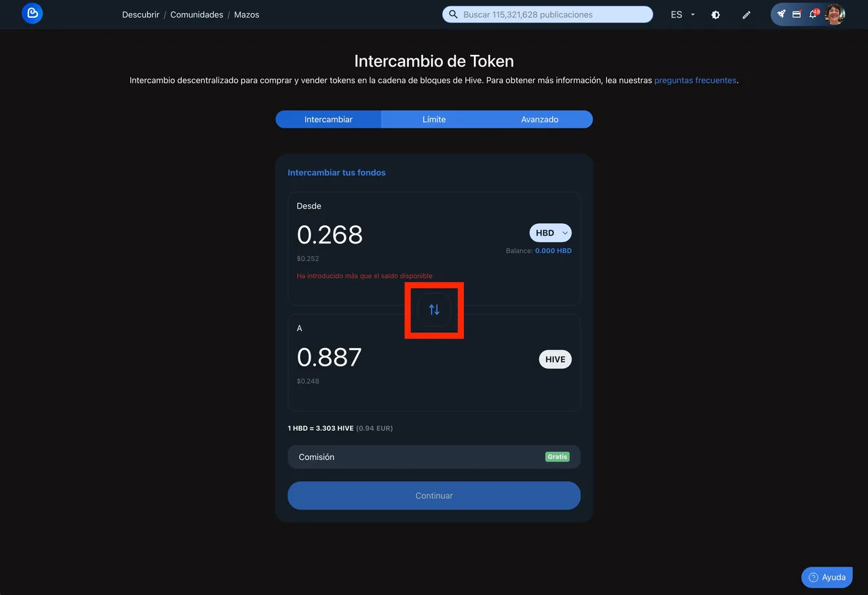Click the Comisión row label
Image resolution: width=868 pixels, height=595 pixels.
317,457
